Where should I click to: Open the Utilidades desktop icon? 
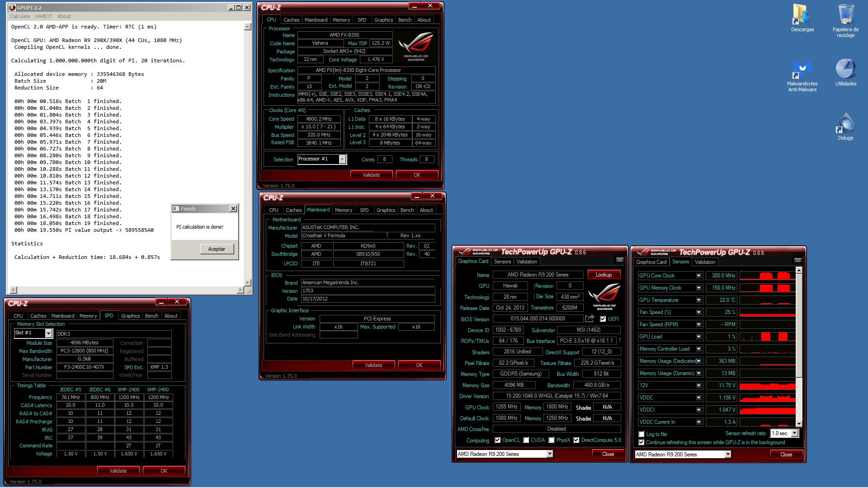tap(845, 72)
